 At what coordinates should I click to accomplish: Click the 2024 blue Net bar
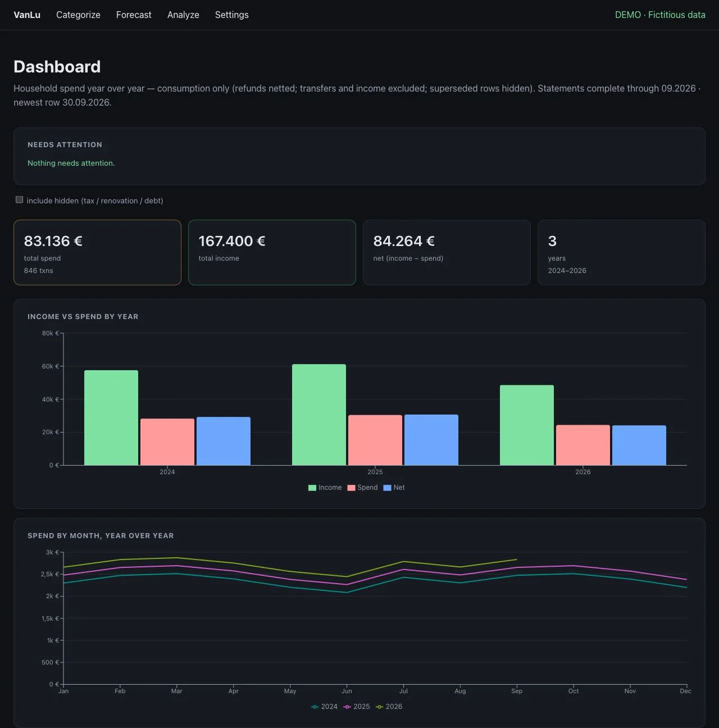tap(224, 441)
